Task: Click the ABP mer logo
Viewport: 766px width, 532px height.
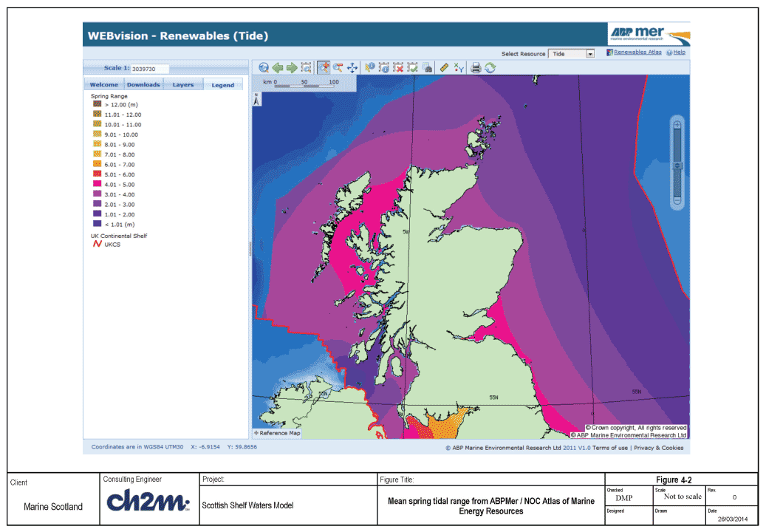Action: point(649,34)
